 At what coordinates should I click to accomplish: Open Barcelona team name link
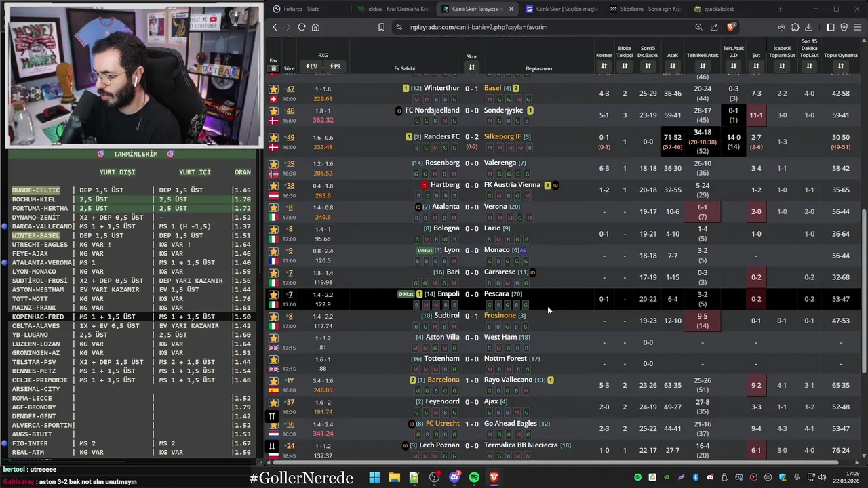443,380
